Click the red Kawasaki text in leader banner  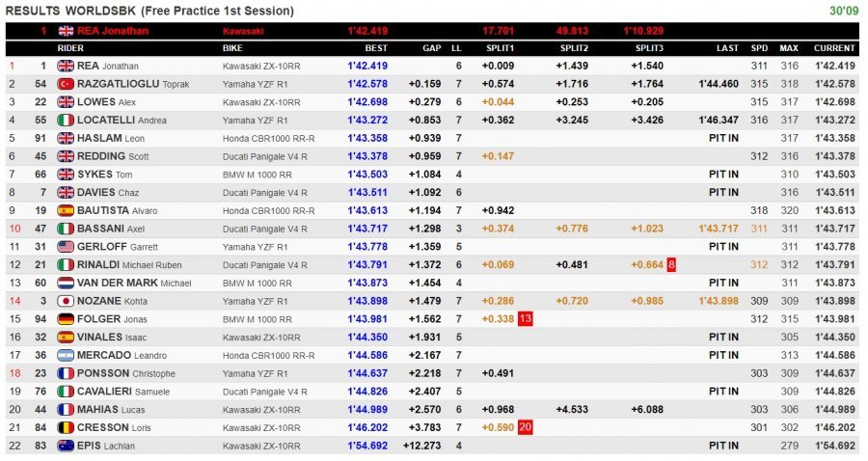(x=243, y=31)
